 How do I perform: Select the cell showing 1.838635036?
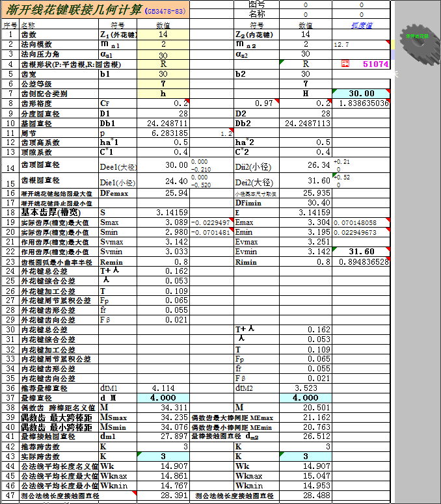[361, 103]
